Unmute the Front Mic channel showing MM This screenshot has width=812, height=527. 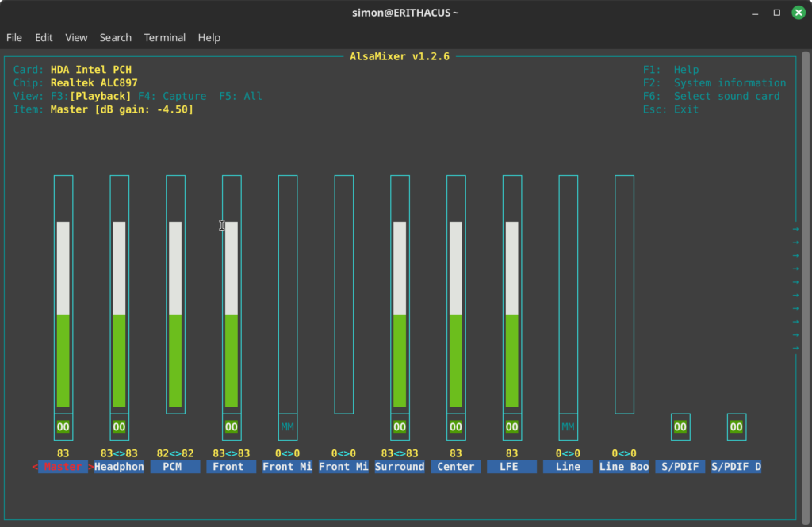287,426
